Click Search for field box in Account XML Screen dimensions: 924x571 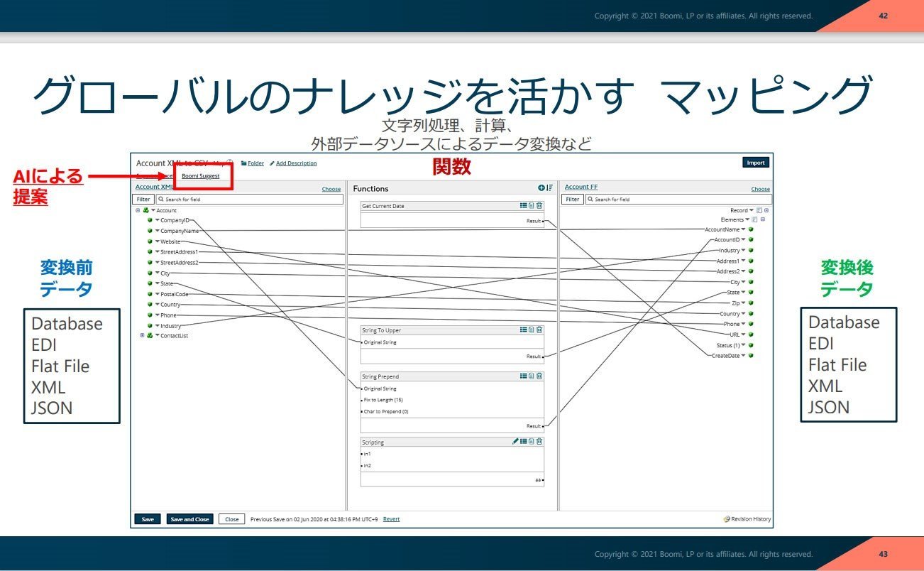click(249, 200)
